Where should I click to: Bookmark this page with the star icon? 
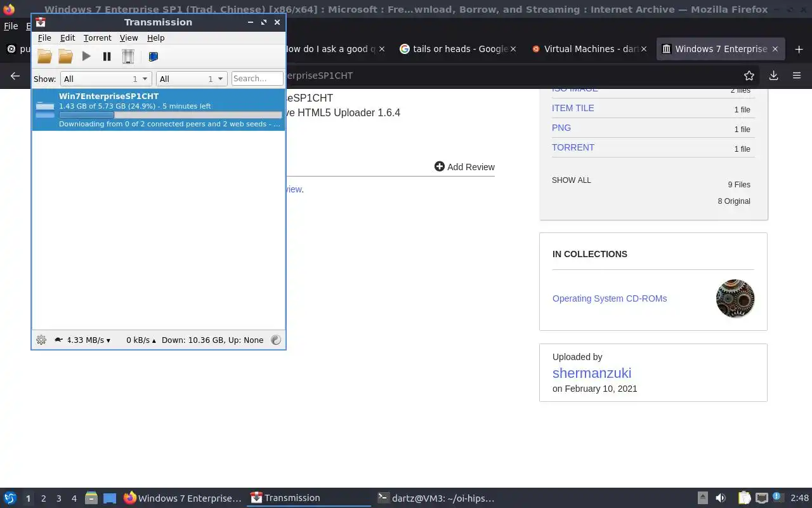click(x=749, y=76)
